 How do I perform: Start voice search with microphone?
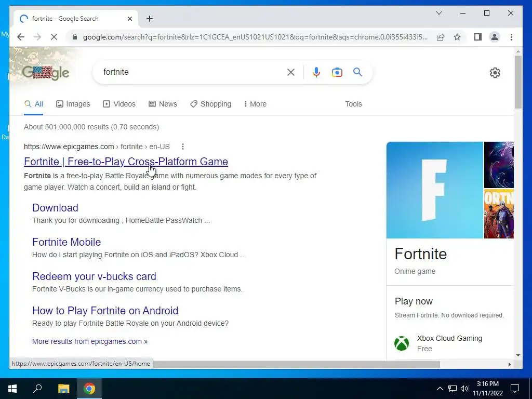pos(316,72)
